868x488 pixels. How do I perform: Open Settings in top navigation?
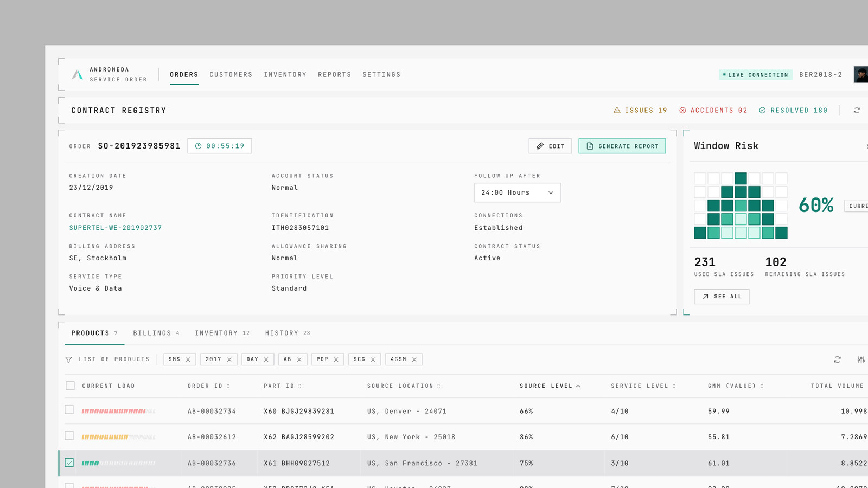[381, 75]
